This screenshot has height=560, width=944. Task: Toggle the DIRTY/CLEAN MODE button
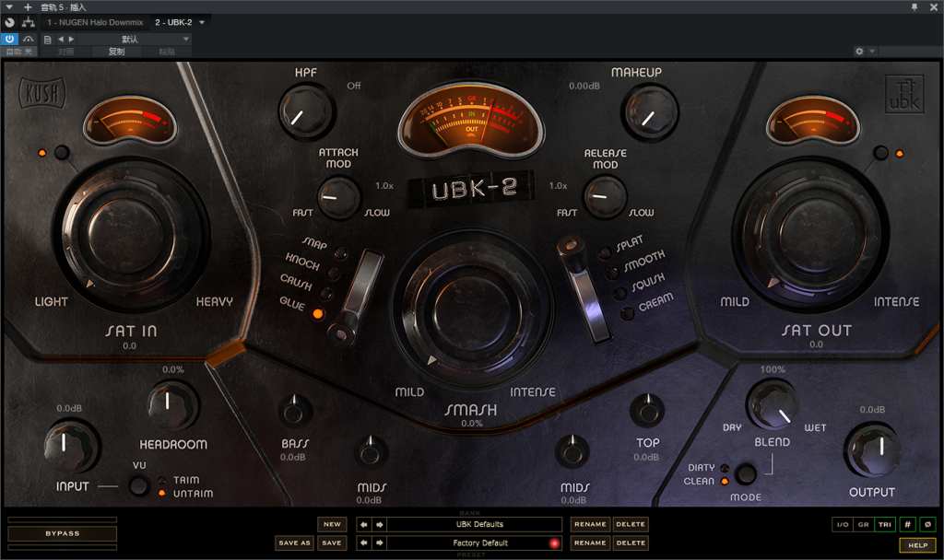745,474
